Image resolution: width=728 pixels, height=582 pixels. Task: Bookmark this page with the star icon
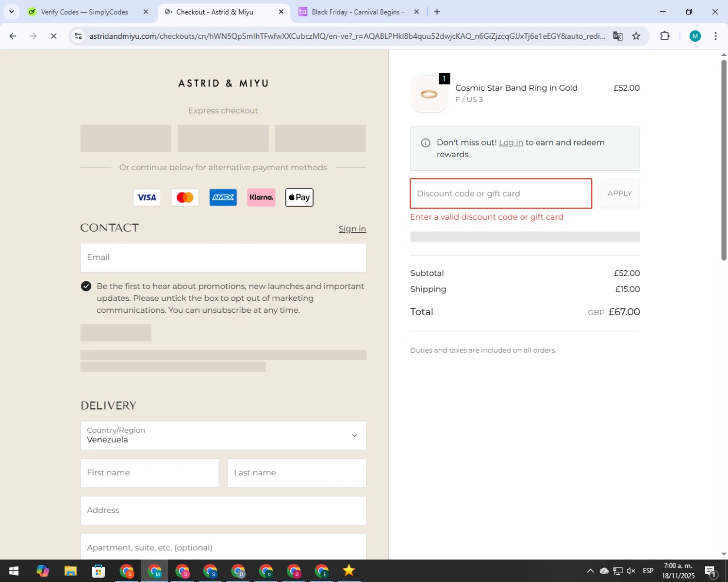[x=636, y=36]
